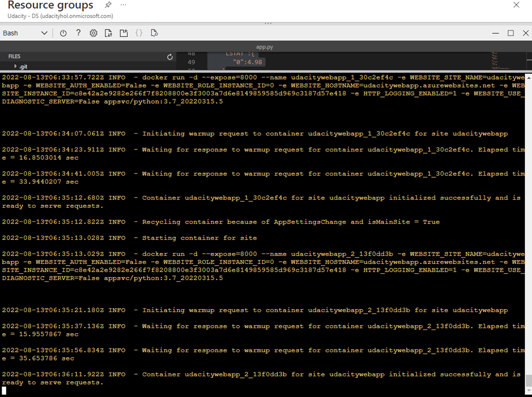Click line number 49 in editor
Image resolution: width=532 pixels, height=397 pixels.
pyautogui.click(x=192, y=62)
